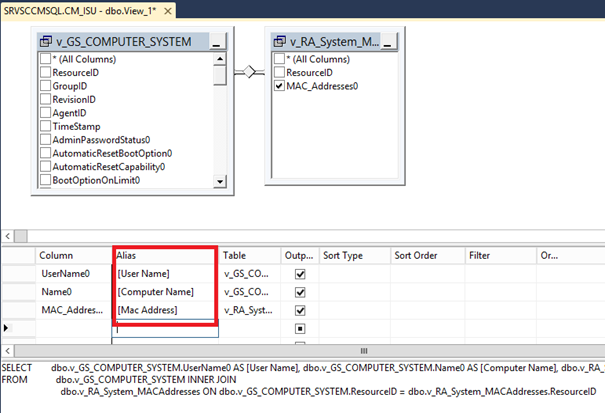Click the v_RA_System_M... table icon
The height and width of the screenshot is (413, 605).
[280, 41]
